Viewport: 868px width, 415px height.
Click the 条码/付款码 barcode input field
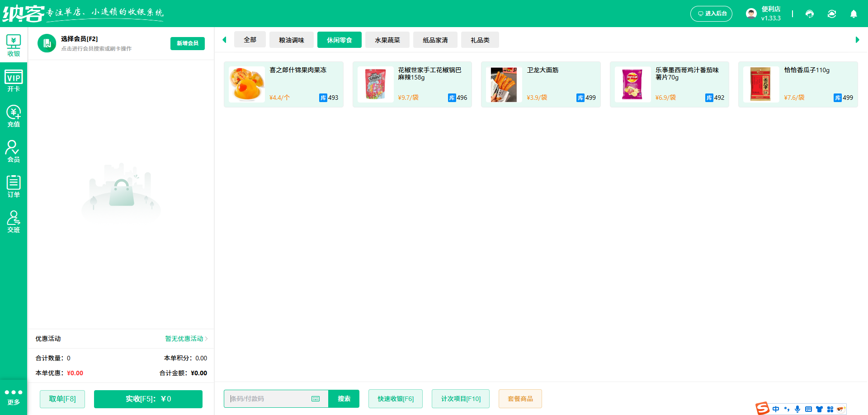(x=267, y=399)
